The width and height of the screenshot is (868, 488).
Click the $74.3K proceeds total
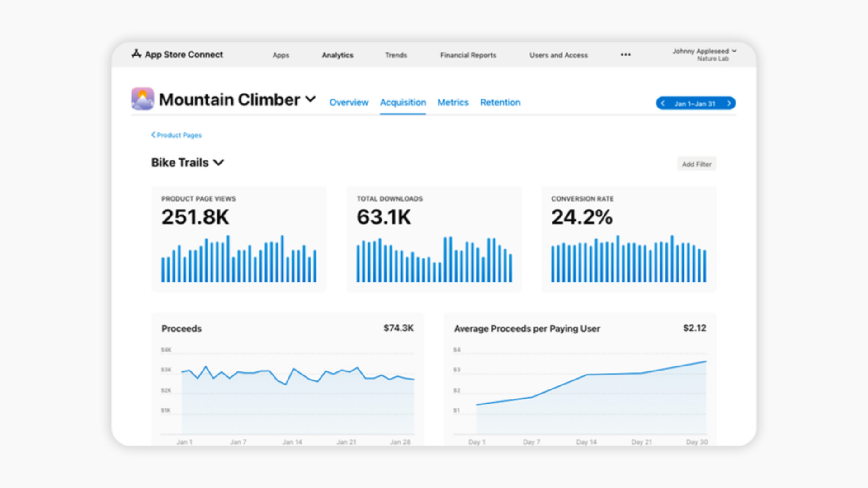click(x=399, y=328)
